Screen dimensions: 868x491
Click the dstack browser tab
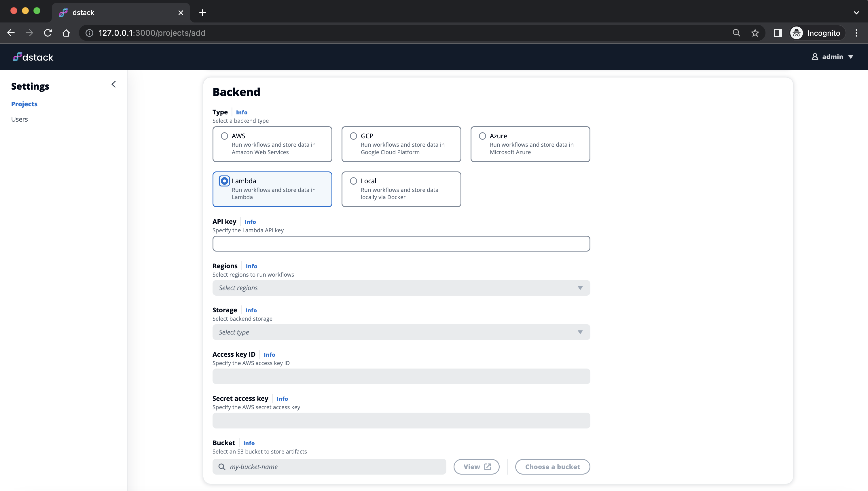point(121,13)
